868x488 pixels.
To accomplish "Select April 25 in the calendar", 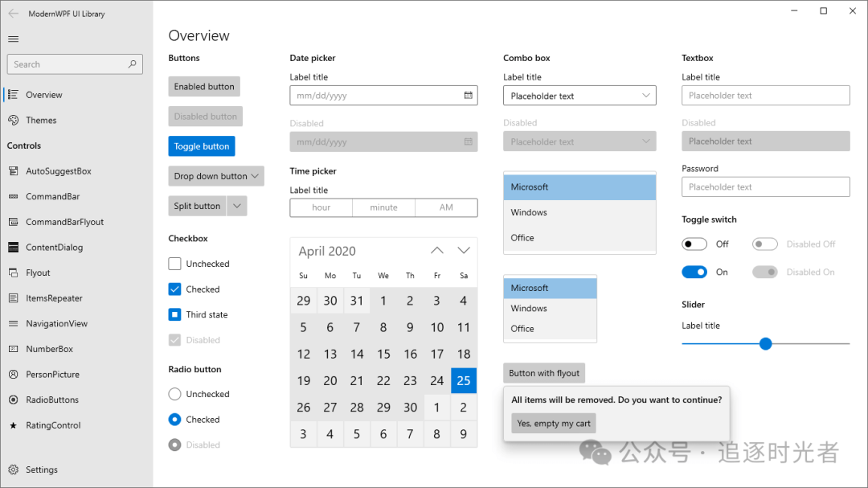I will (464, 380).
